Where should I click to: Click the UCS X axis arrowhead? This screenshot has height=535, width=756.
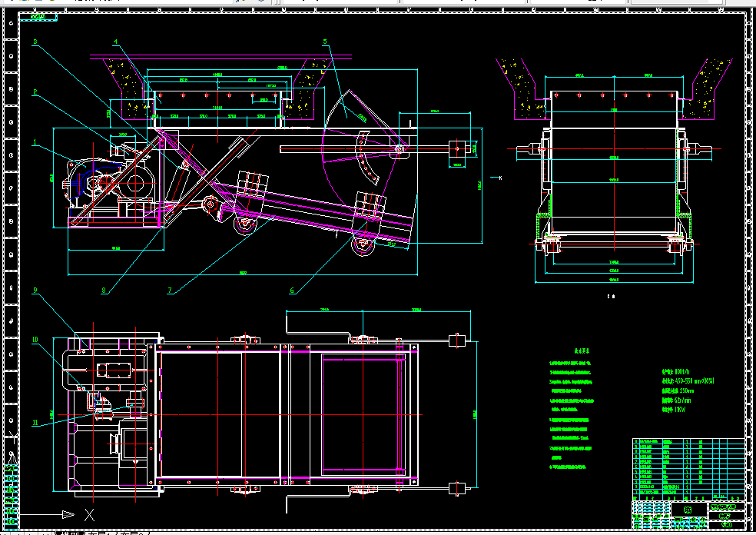tap(68, 515)
